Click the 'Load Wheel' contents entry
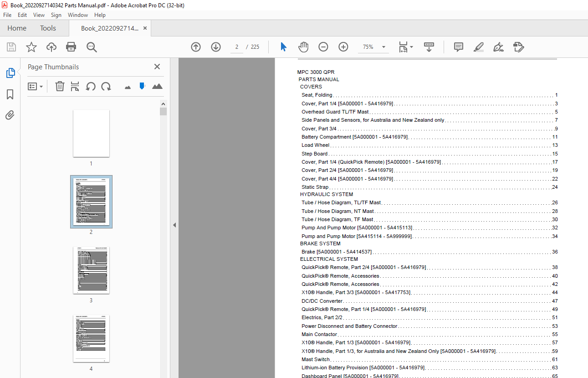 tap(315, 145)
